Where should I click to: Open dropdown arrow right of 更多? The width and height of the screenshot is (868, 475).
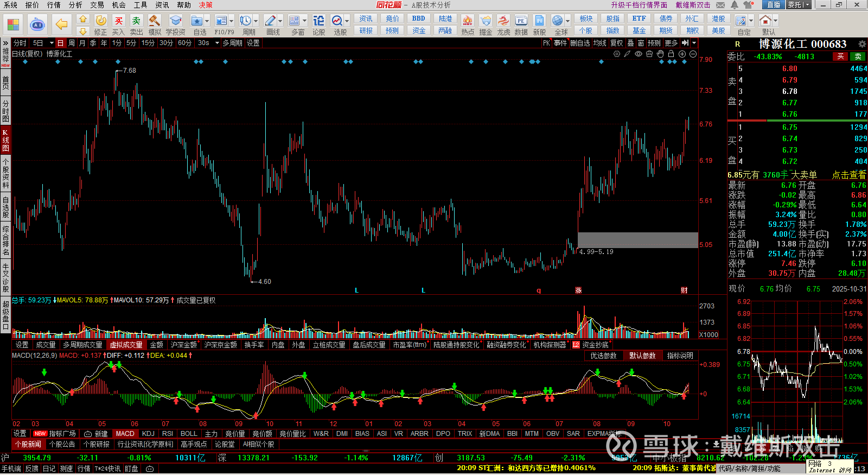pos(694,43)
